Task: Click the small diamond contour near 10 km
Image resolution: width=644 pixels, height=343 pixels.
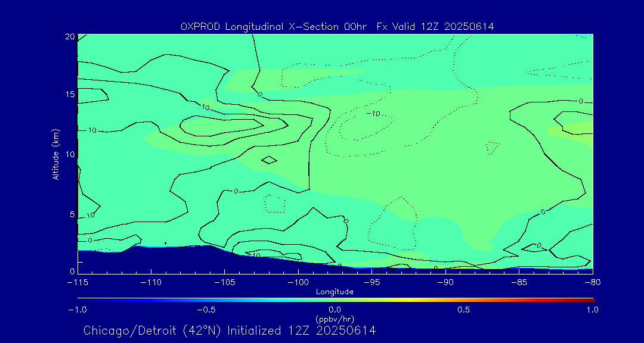Action: [x=270, y=160]
